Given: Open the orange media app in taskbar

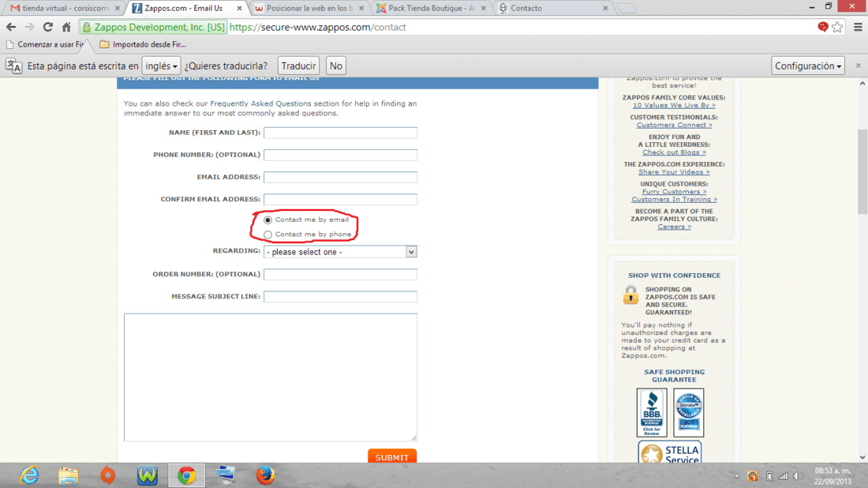Looking at the screenshot, I should coord(108,475).
